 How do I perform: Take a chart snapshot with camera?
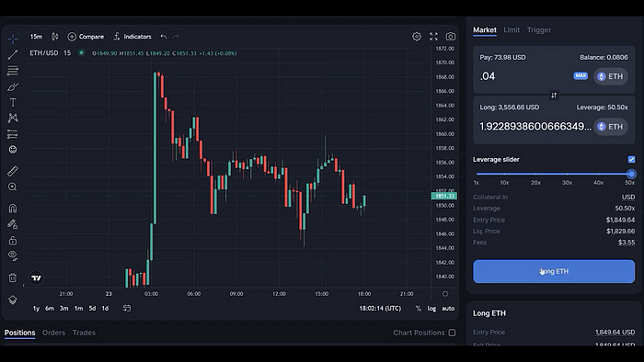pos(451,37)
